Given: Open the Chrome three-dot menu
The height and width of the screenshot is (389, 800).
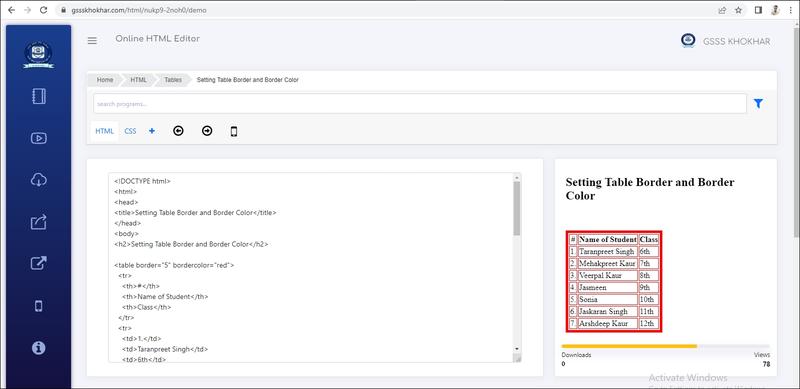Looking at the screenshot, I should (790, 10).
